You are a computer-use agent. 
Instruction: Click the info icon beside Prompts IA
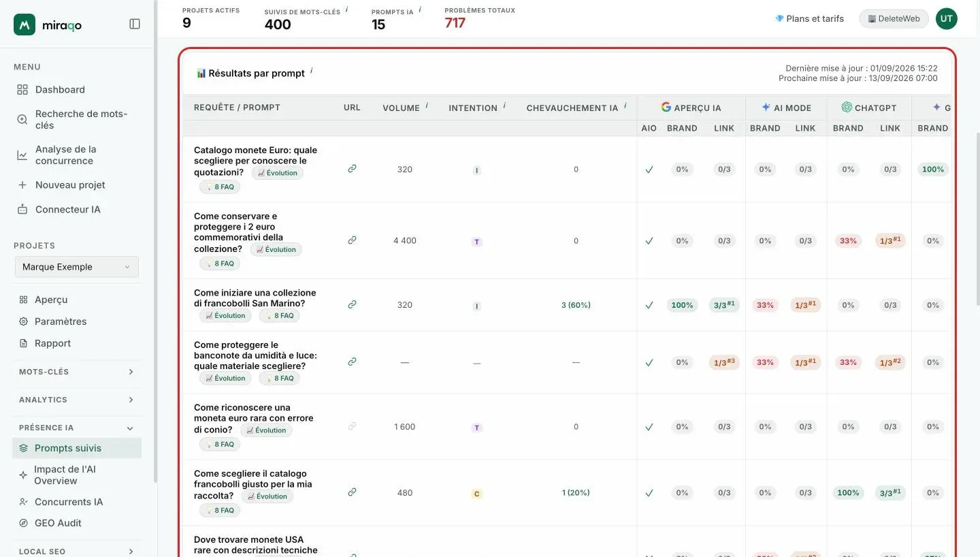[x=419, y=10]
